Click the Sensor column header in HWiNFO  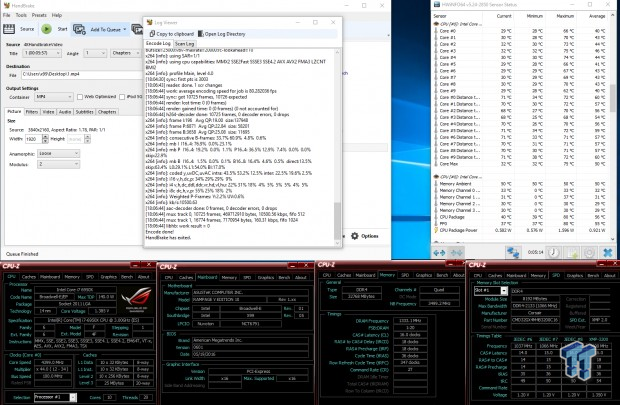[x=440, y=16]
